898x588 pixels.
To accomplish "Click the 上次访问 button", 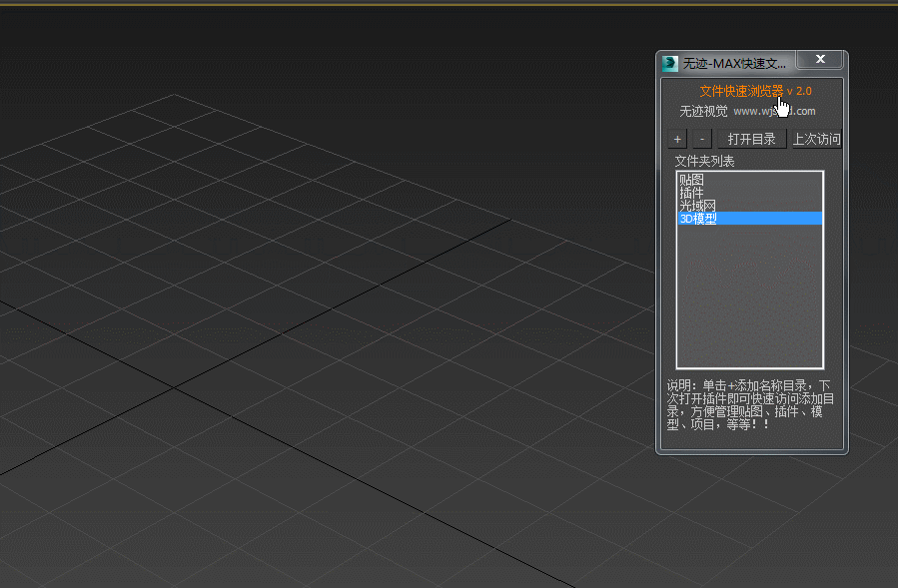I will click(816, 139).
